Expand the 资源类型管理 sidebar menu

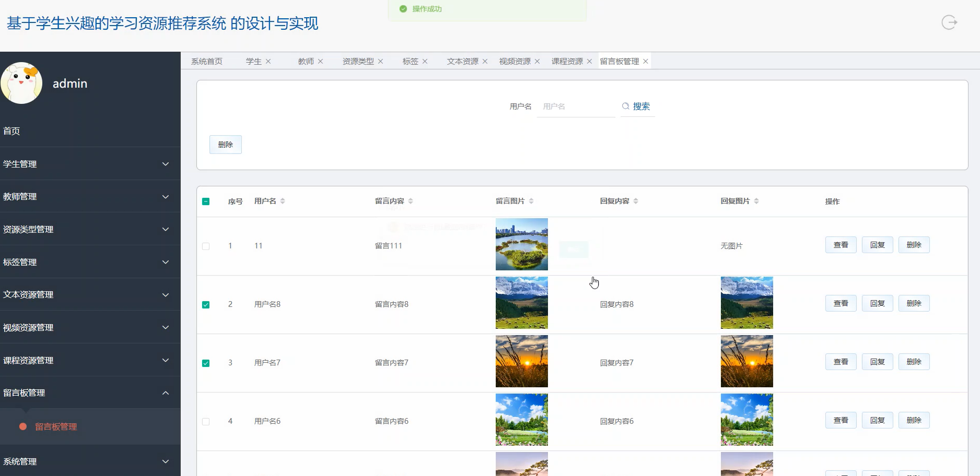point(90,229)
